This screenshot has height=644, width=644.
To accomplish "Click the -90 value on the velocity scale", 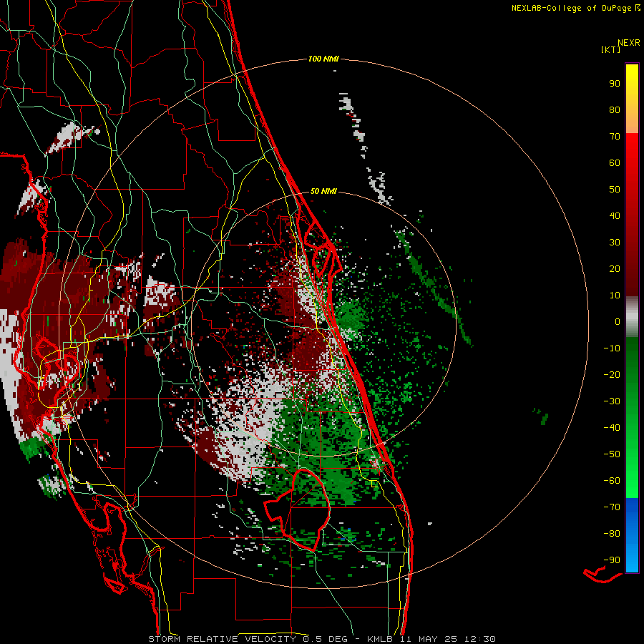I will [x=612, y=560].
